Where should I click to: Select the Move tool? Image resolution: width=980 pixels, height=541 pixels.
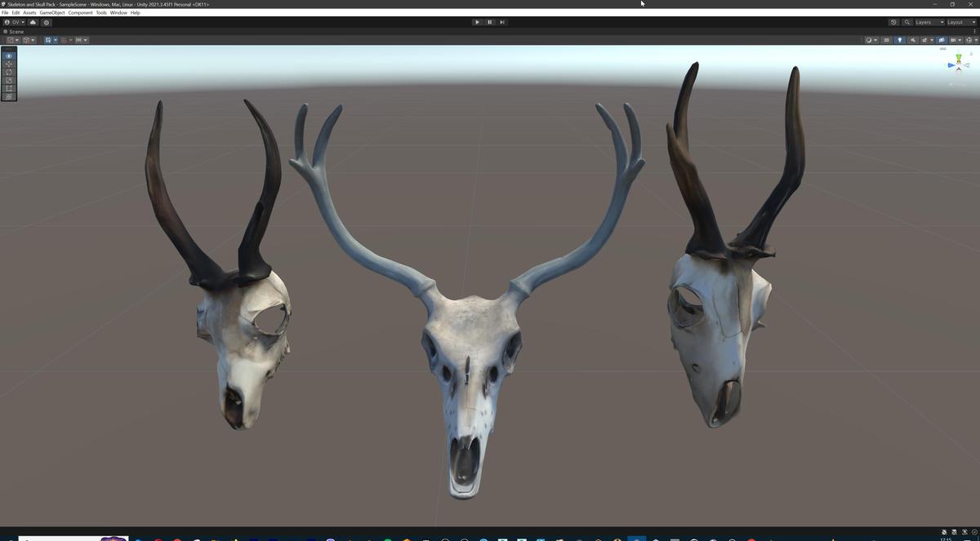coord(8,64)
